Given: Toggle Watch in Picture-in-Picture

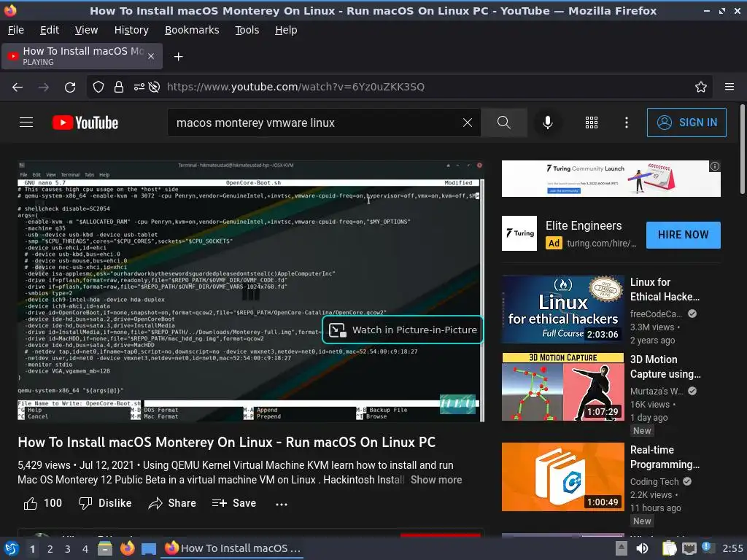Looking at the screenshot, I should [403, 330].
